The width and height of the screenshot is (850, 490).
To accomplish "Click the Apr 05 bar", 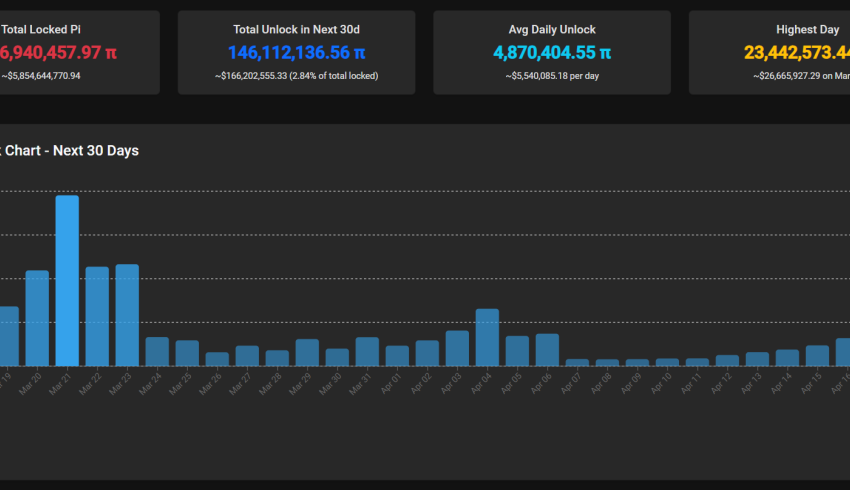I will click(x=517, y=351).
